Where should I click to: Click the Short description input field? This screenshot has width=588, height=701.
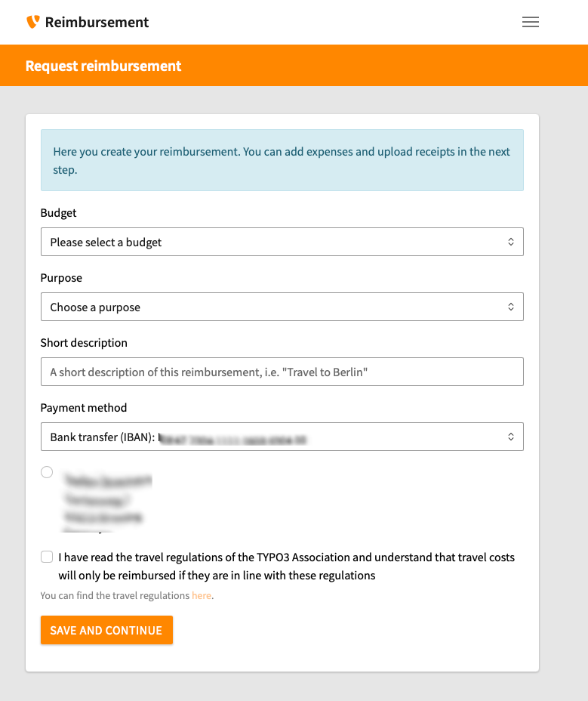[282, 372]
